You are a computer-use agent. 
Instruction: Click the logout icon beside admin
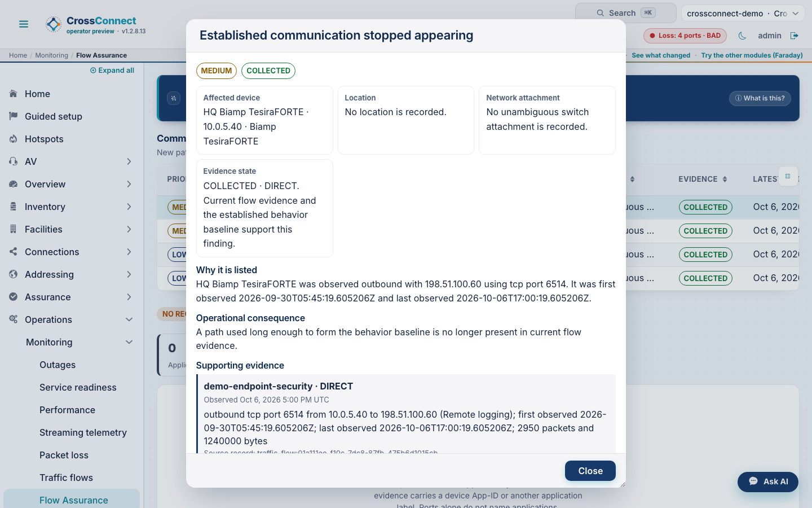click(794, 36)
